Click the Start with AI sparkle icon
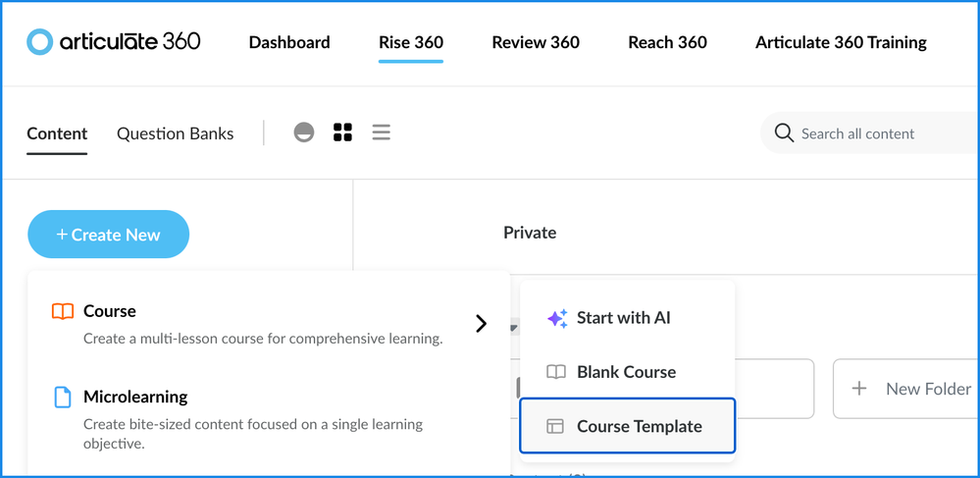 (556, 318)
